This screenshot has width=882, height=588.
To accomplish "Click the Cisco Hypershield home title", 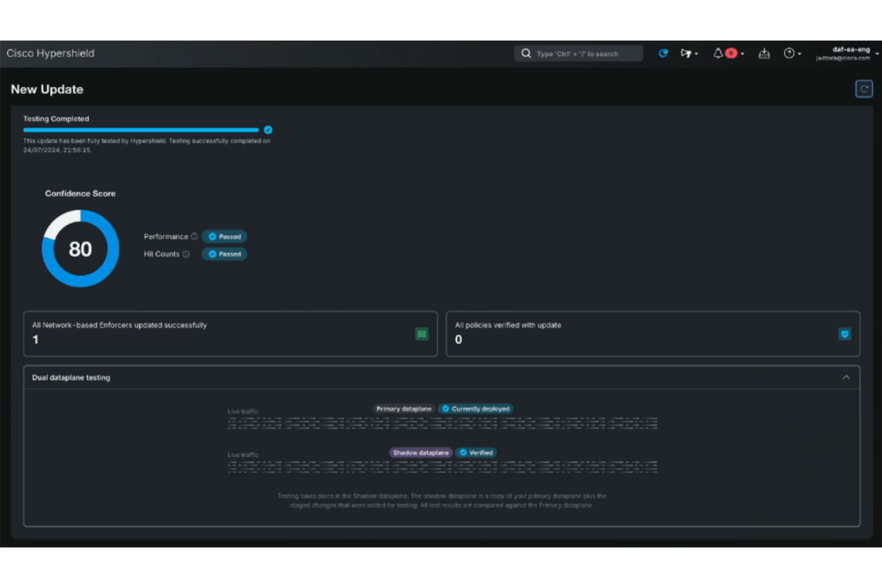I will click(50, 53).
